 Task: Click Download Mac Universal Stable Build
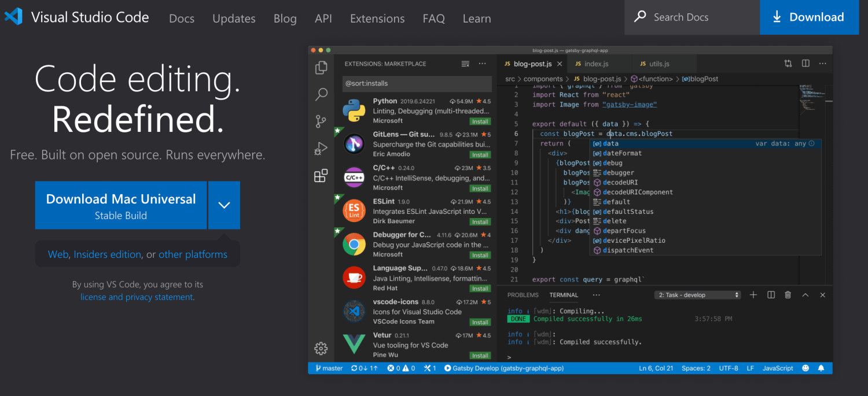121,205
